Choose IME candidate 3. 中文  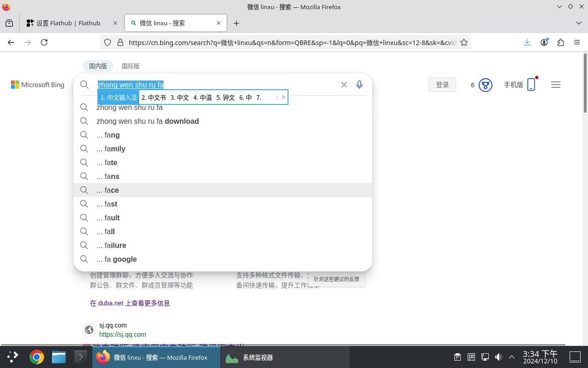click(180, 98)
